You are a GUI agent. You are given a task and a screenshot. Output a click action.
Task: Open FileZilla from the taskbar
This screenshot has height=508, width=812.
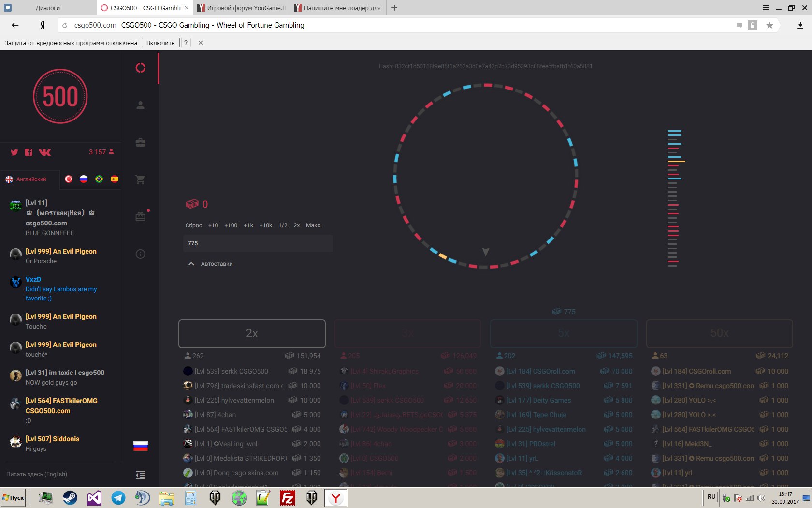click(x=288, y=497)
